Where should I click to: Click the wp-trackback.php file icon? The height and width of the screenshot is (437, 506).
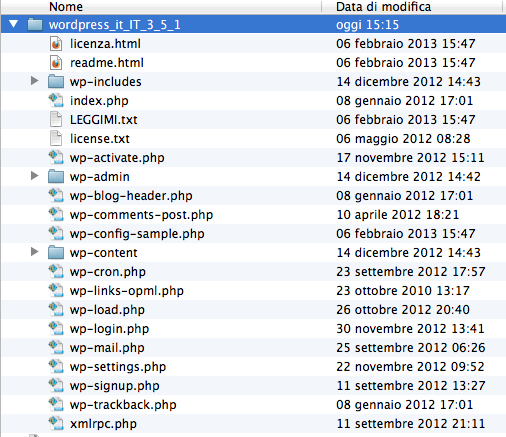pos(56,404)
